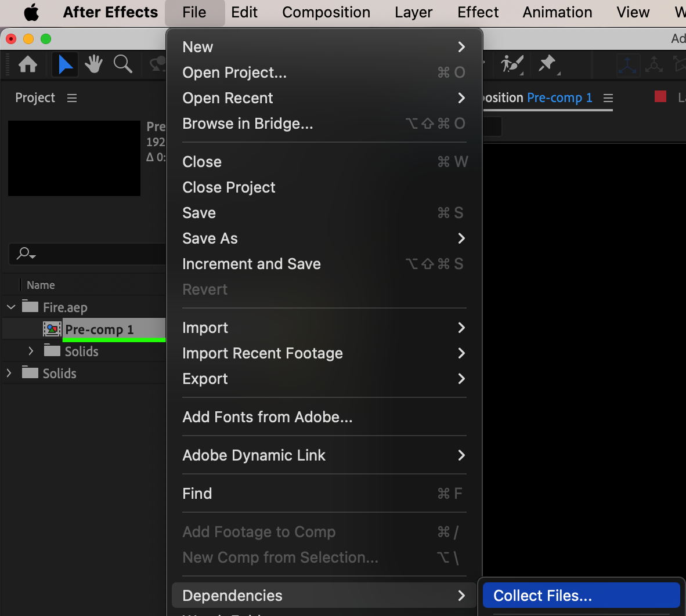Choose Close Project
686x616 pixels.
pyautogui.click(x=324, y=187)
